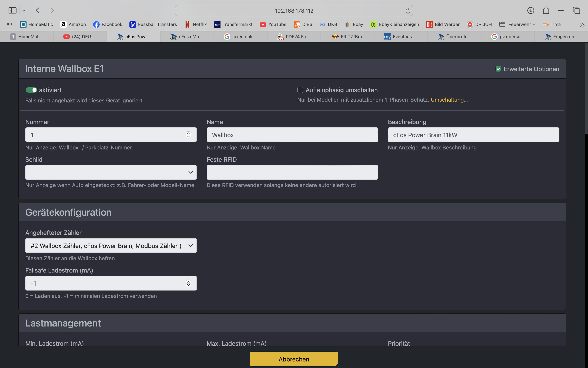This screenshot has width=588, height=368.
Task: Click the page vertical scrollbar
Action: [x=586, y=88]
